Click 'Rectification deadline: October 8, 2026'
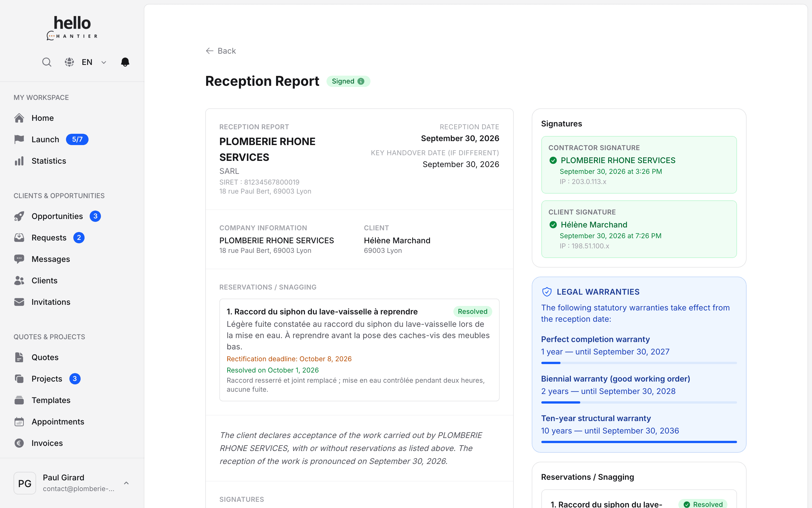 pyautogui.click(x=289, y=359)
